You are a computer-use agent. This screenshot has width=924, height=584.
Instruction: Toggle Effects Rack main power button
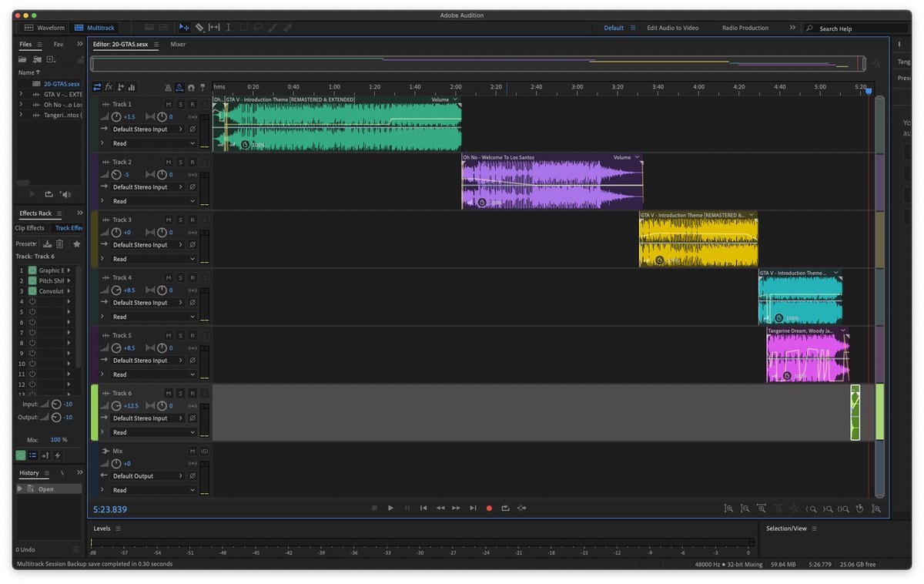tap(21, 455)
